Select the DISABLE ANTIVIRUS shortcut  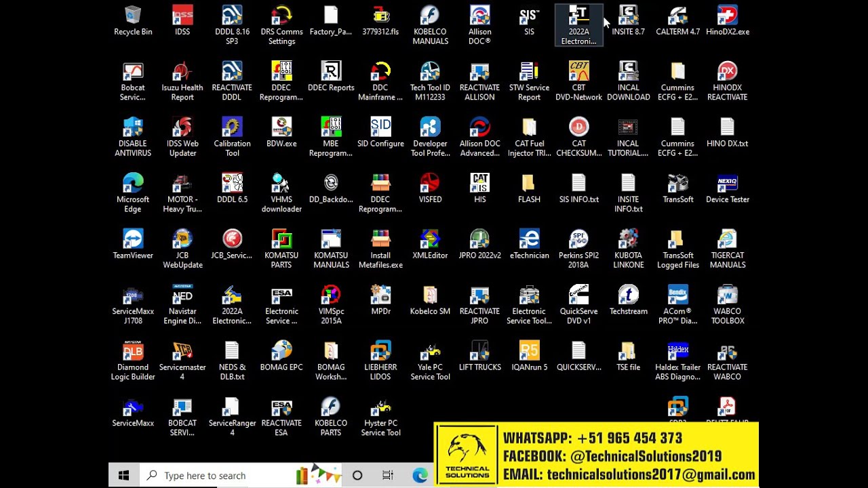[133, 138]
